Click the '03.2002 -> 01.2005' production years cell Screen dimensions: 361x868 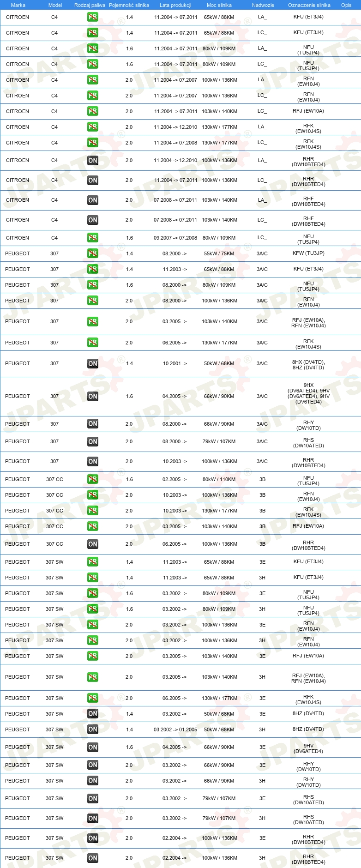click(x=175, y=729)
